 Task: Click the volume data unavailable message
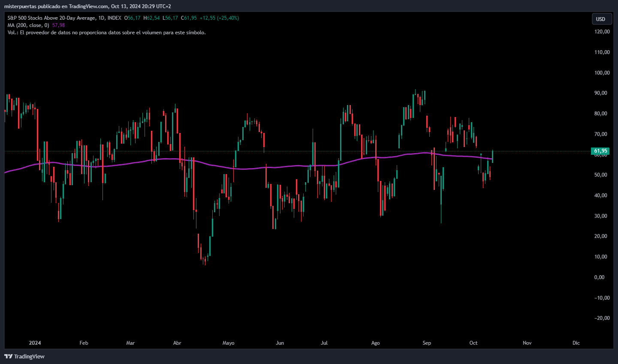click(x=107, y=33)
